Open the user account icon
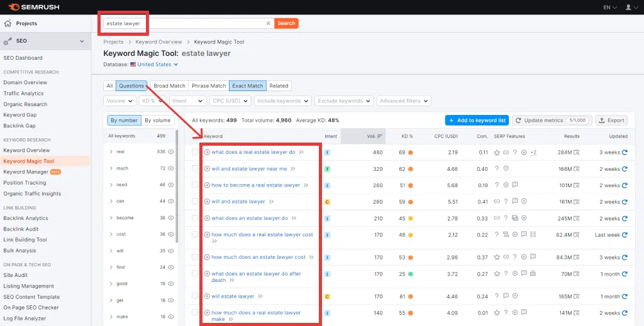The width and height of the screenshot is (644, 326). (x=628, y=7)
